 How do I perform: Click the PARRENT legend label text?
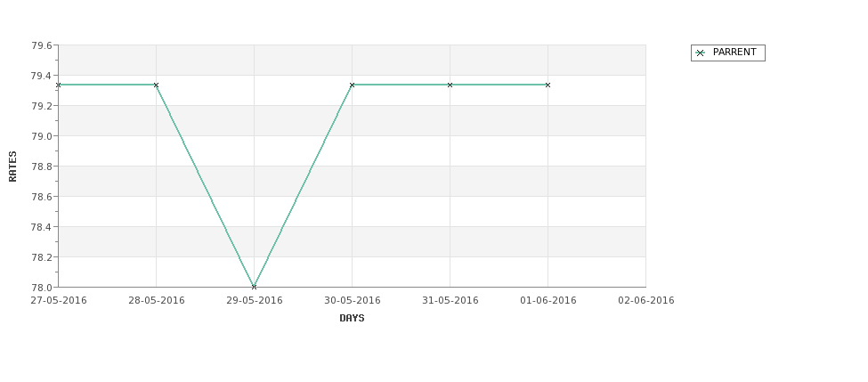click(x=734, y=52)
